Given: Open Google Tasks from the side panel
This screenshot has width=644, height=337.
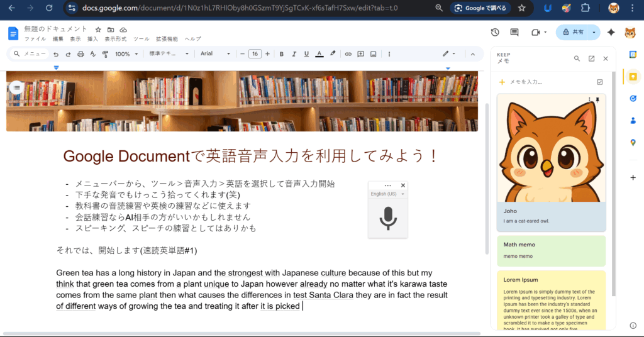Looking at the screenshot, I should click(633, 99).
